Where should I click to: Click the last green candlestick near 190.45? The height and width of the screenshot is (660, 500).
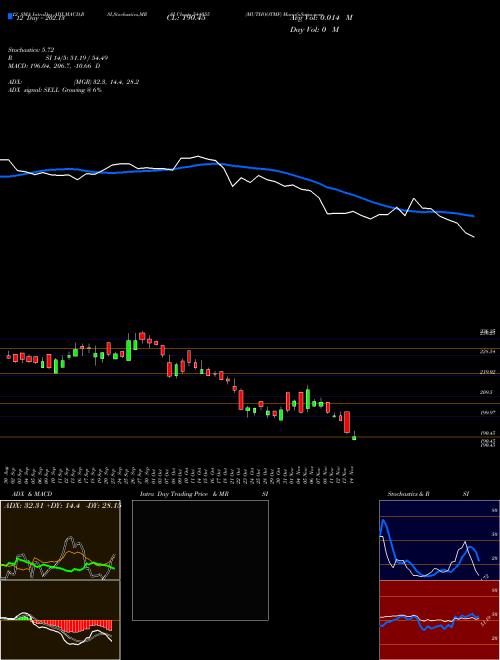[x=354, y=438]
